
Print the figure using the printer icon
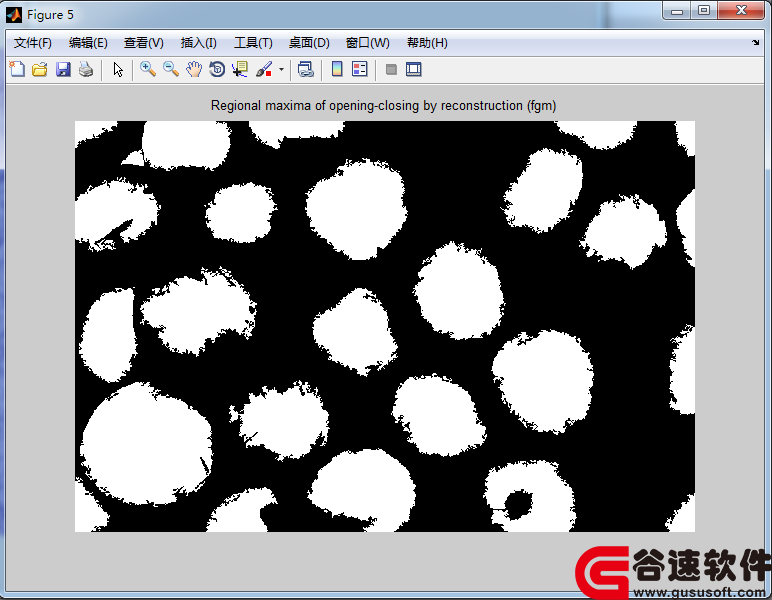pyautogui.click(x=86, y=69)
